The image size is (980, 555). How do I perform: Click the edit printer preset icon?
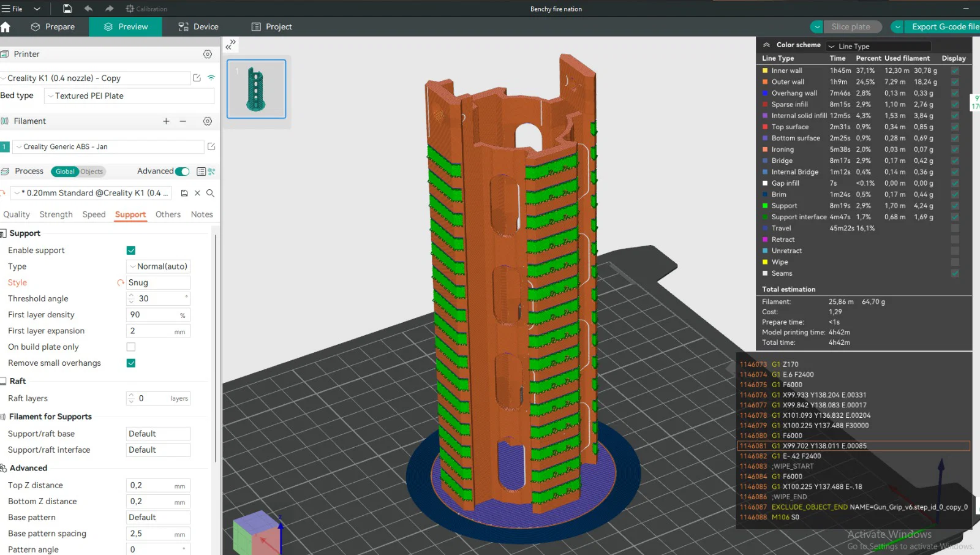click(x=197, y=78)
